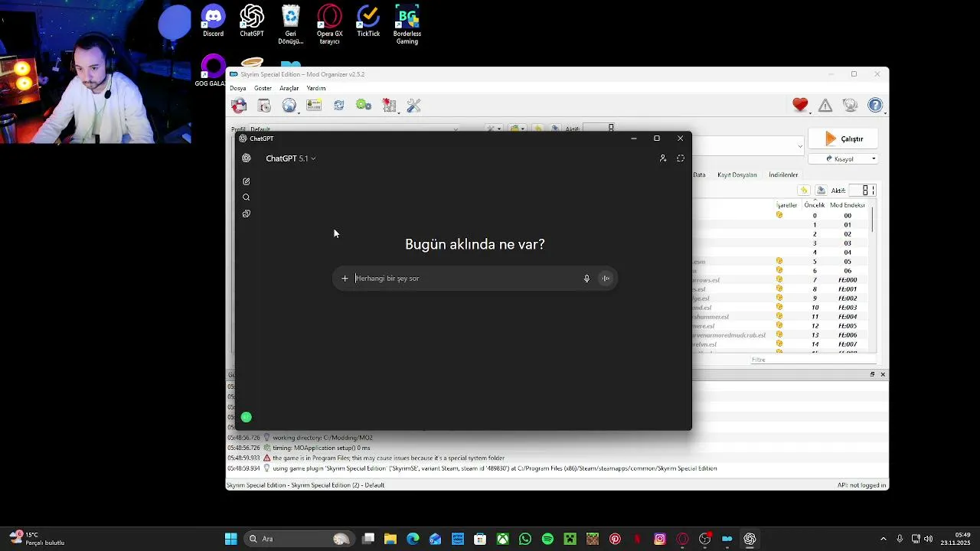
Task: Open the Dosya menu
Action: 238,88
